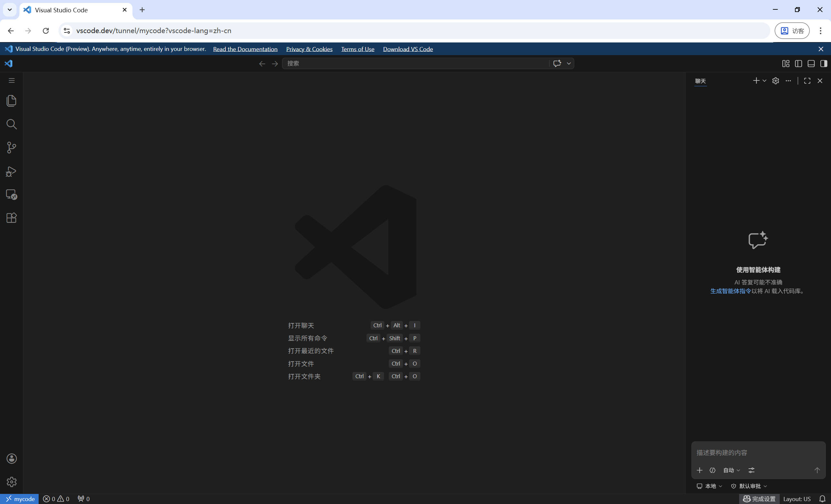This screenshot has height=504, width=831.
Task: Open the Accounts menu in activity bar
Action: pos(11,459)
